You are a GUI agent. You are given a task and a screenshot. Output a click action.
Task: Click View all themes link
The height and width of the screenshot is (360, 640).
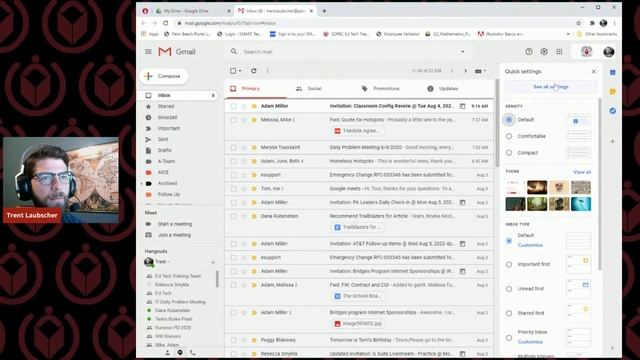[x=582, y=172]
